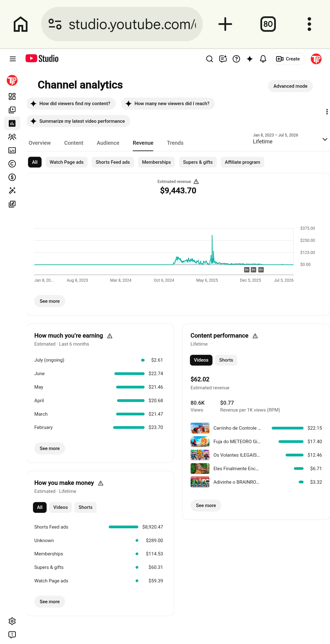The width and height of the screenshot is (330, 644).
Task: Open the send feedback icon in header
Action: coord(223,59)
